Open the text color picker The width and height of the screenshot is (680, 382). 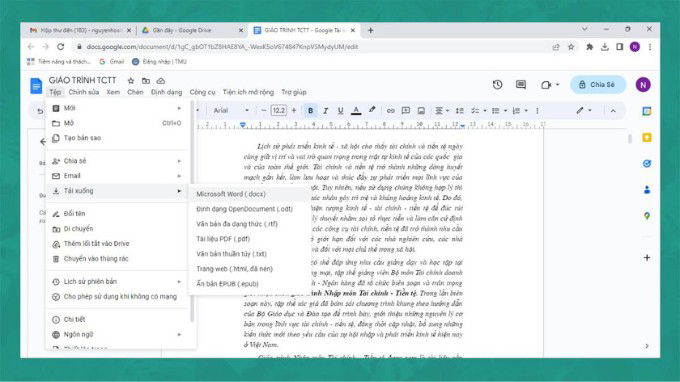[x=356, y=111]
